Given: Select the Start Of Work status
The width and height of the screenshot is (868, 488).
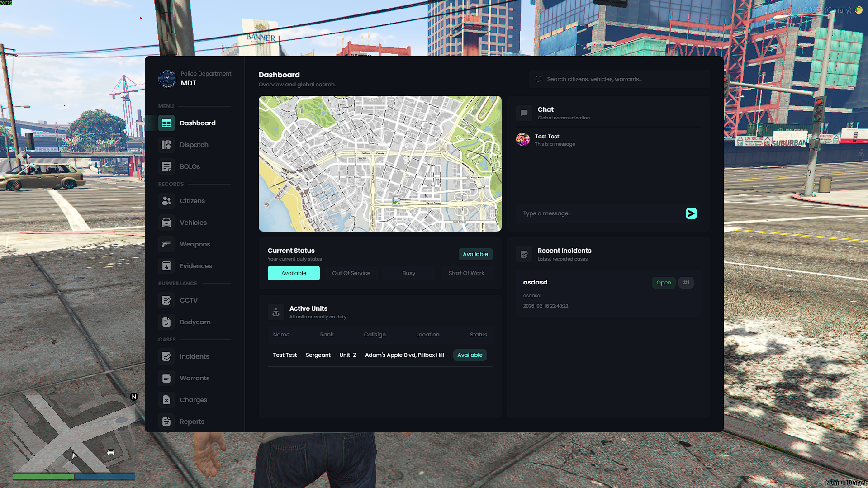Looking at the screenshot, I should pos(466,273).
